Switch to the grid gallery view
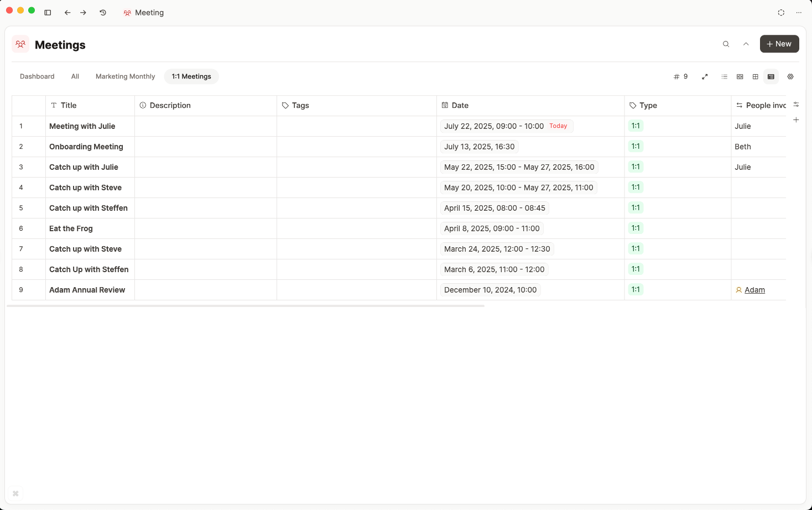The image size is (812, 510). pos(756,76)
